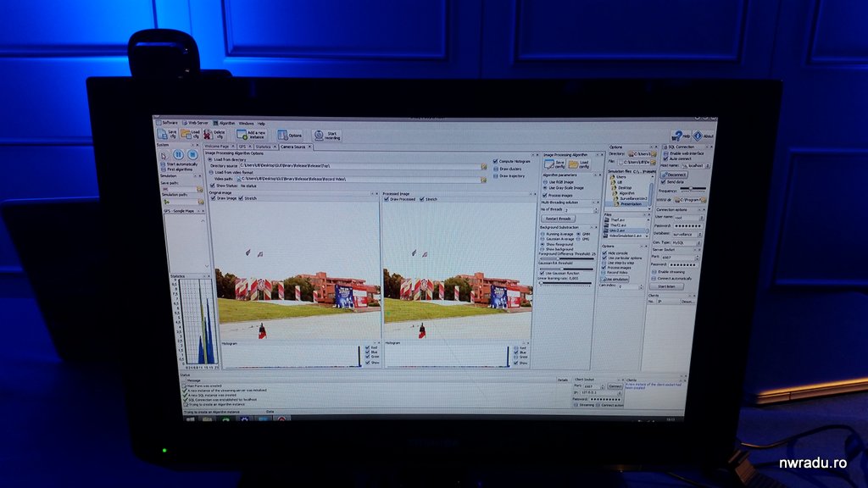
Task: Open the User name dropdown
Action: click(702, 218)
